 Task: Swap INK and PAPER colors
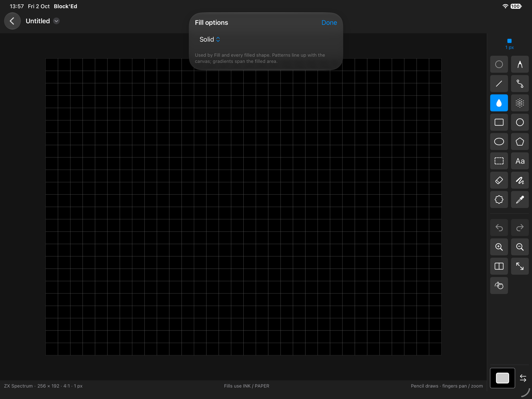(523, 378)
